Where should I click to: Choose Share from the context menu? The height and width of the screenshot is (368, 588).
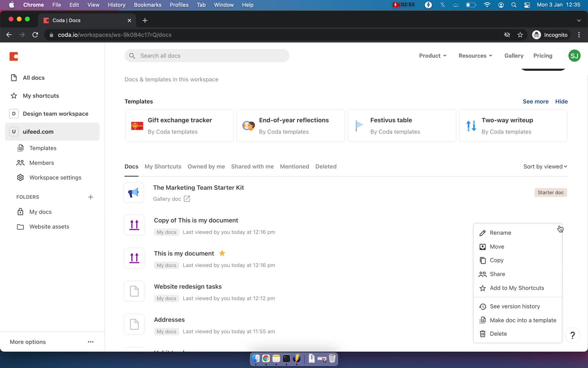[x=518, y=274]
